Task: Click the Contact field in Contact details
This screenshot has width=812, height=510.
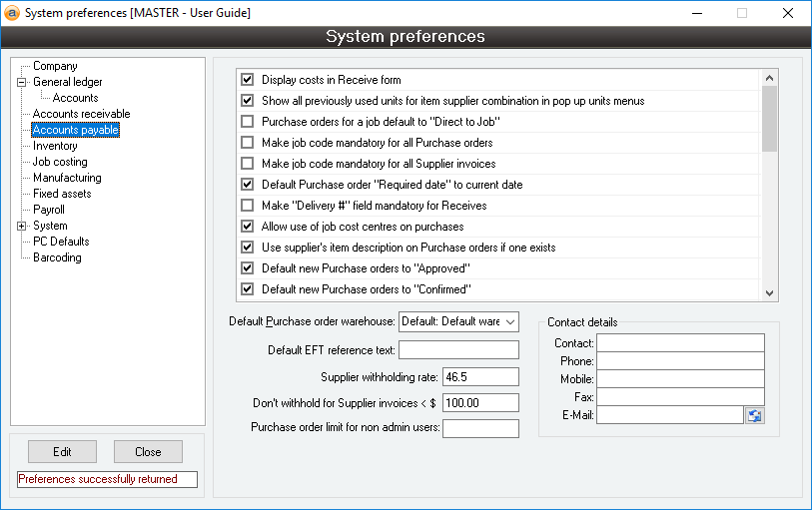Action: (x=680, y=343)
